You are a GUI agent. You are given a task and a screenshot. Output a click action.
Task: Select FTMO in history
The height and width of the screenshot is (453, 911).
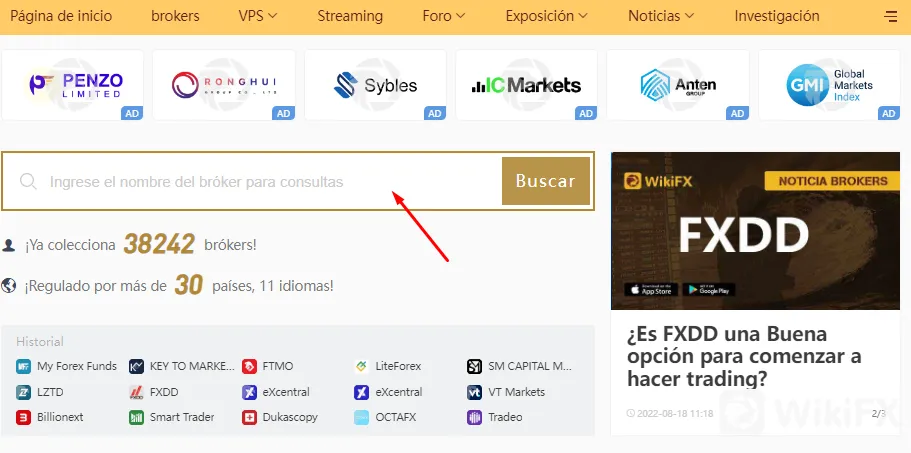278,366
